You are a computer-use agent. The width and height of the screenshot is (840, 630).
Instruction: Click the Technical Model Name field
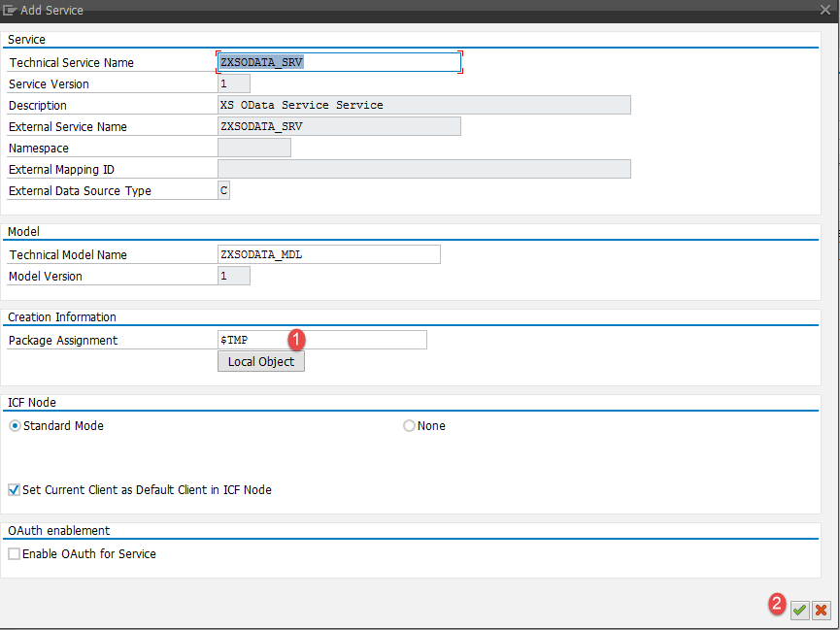(x=328, y=254)
